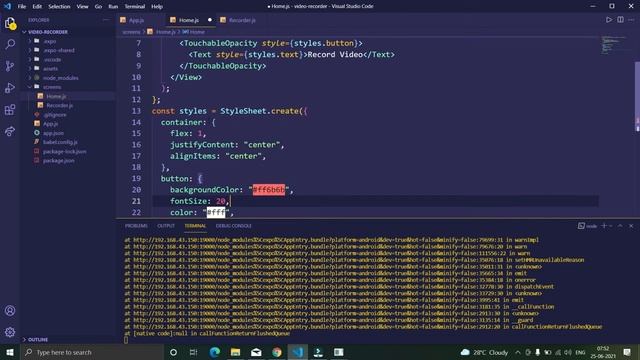
Task: Split the editor to the right
Action: tap(620, 20)
